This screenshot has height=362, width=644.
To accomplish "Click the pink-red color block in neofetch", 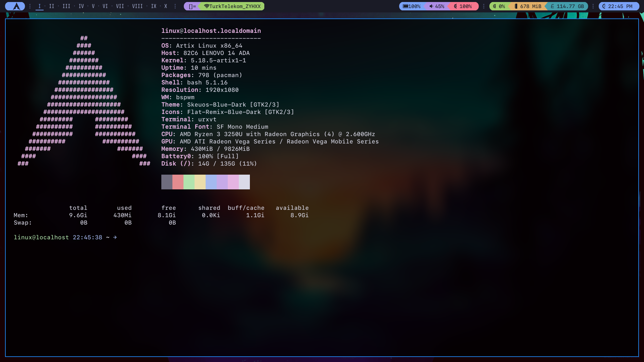I will coord(178,182).
